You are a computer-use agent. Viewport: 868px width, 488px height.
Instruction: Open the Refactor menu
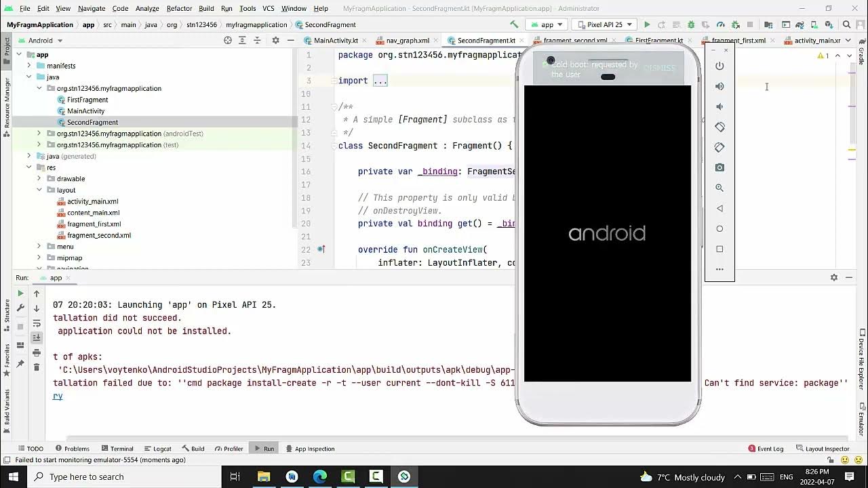[x=179, y=8]
